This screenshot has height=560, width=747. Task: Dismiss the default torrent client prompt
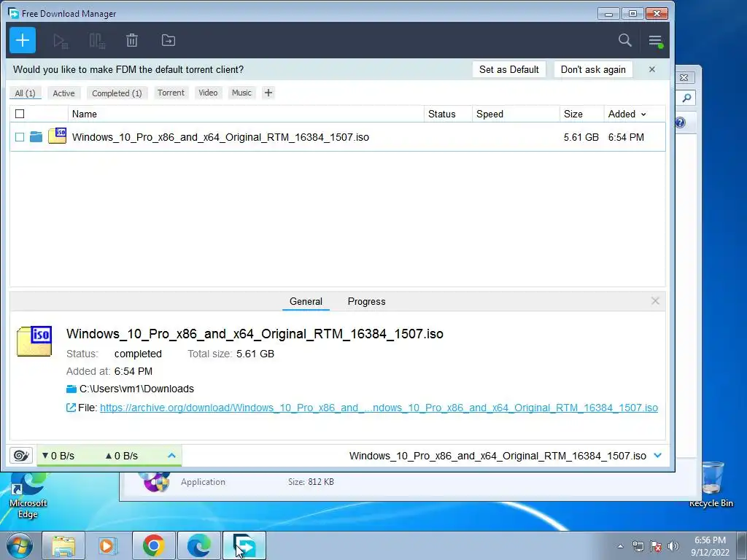tap(652, 69)
